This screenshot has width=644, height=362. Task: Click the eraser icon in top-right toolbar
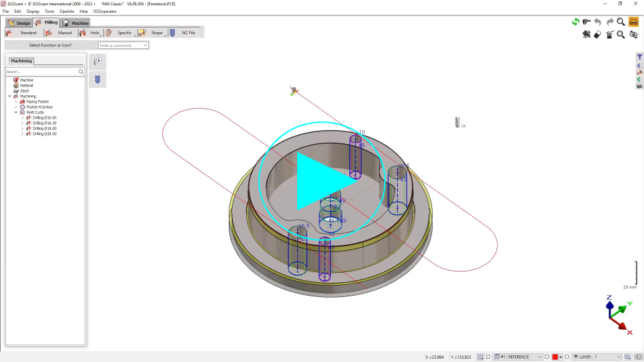click(x=598, y=35)
